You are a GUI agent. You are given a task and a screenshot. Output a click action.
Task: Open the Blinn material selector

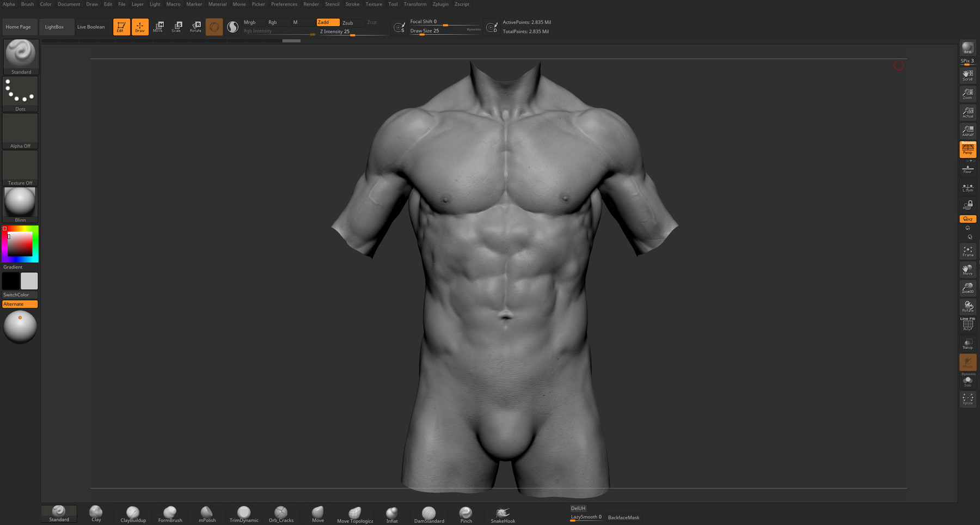point(21,204)
